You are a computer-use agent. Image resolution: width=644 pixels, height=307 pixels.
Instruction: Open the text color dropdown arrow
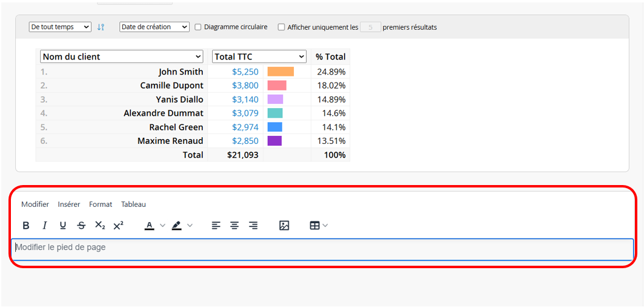(x=162, y=226)
